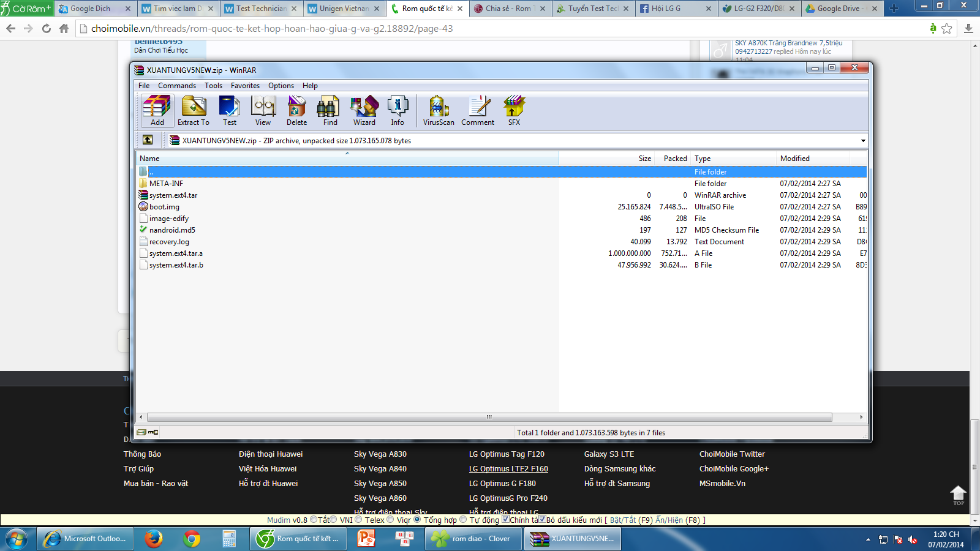Open the Options menu

(281, 86)
